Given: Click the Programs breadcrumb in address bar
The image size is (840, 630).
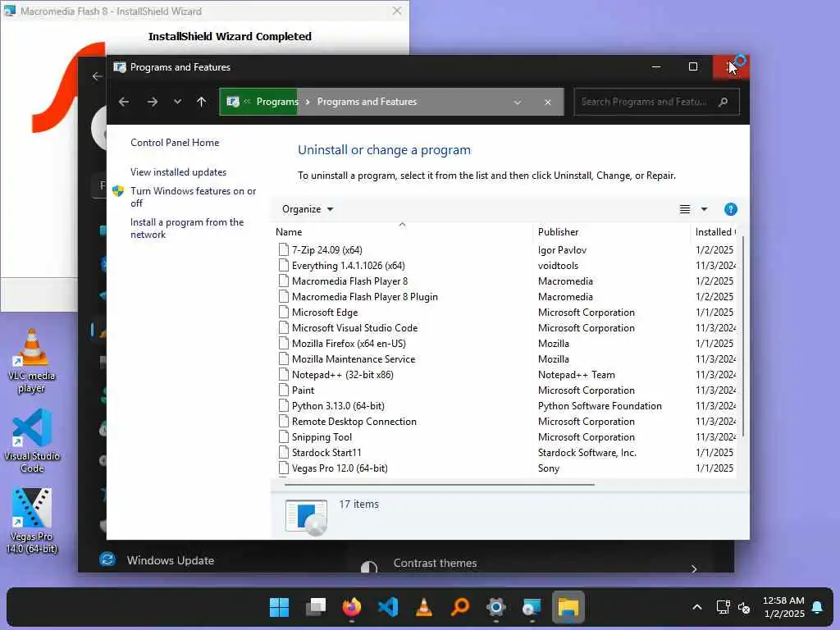Looking at the screenshot, I should click(x=277, y=102).
